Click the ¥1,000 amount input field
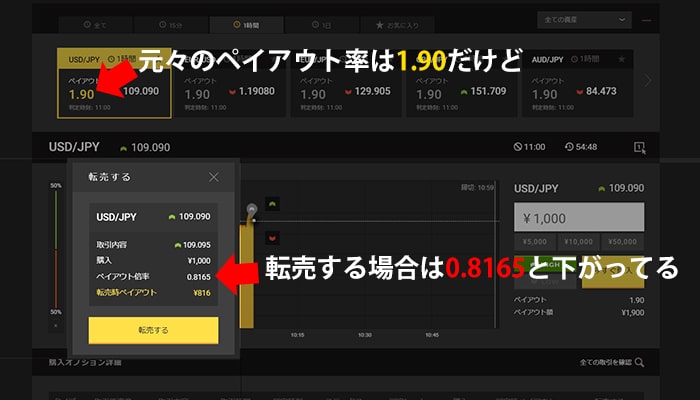The image size is (700, 400). pos(579,217)
